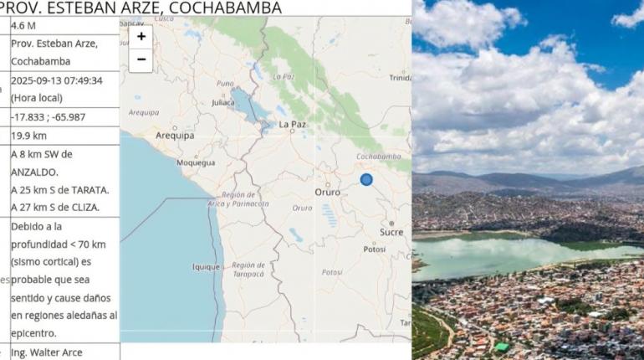Select the Oruro city marker on map
Screen dimensions: 644x360
click(328, 184)
